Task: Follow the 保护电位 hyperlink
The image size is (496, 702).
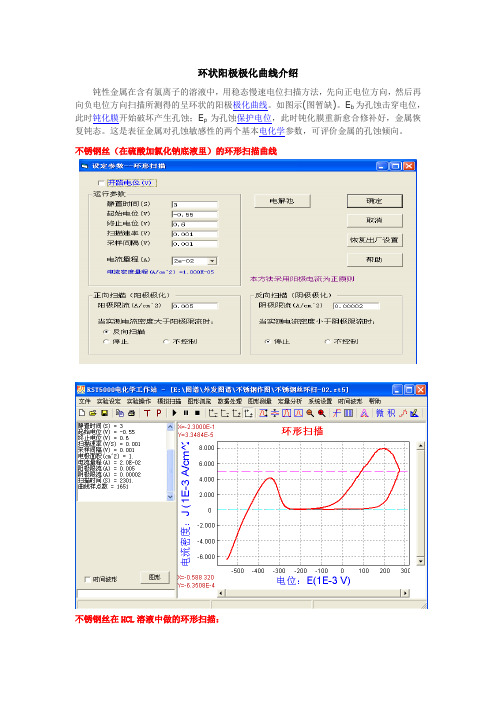Action: (x=254, y=118)
